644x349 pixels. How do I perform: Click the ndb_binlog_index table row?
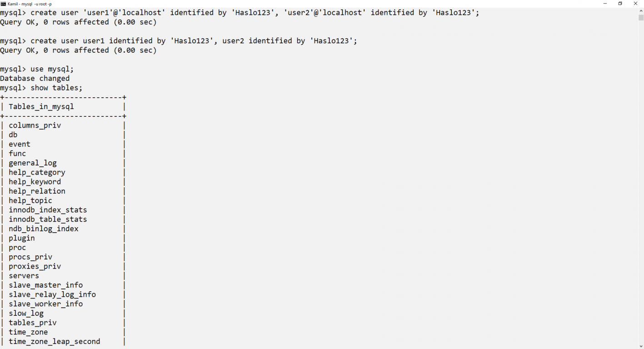click(63, 229)
